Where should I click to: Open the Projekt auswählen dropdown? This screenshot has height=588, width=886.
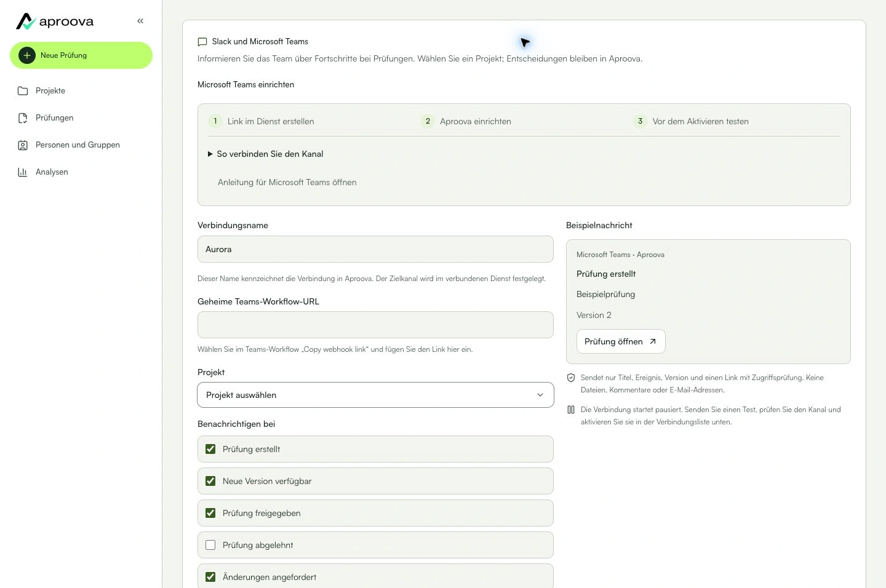[x=375, y=395]
